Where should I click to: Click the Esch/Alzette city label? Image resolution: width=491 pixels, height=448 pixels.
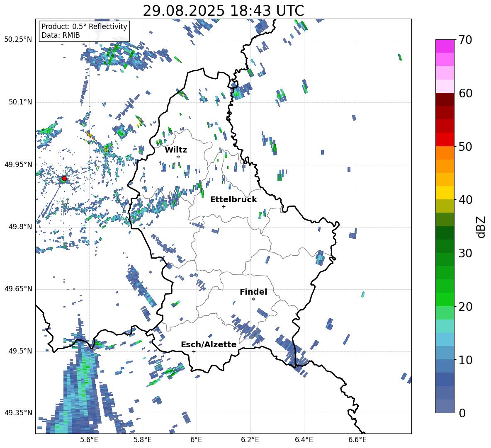[209, 344]
